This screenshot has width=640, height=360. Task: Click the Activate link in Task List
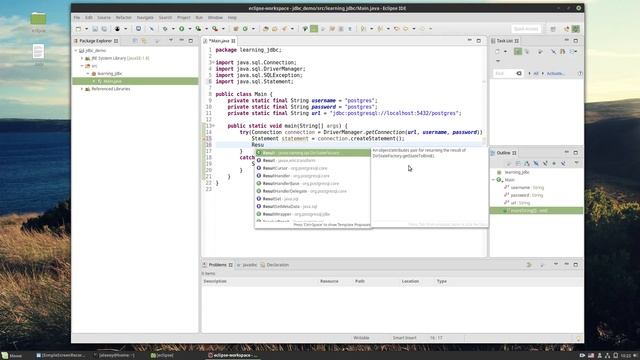556,73
